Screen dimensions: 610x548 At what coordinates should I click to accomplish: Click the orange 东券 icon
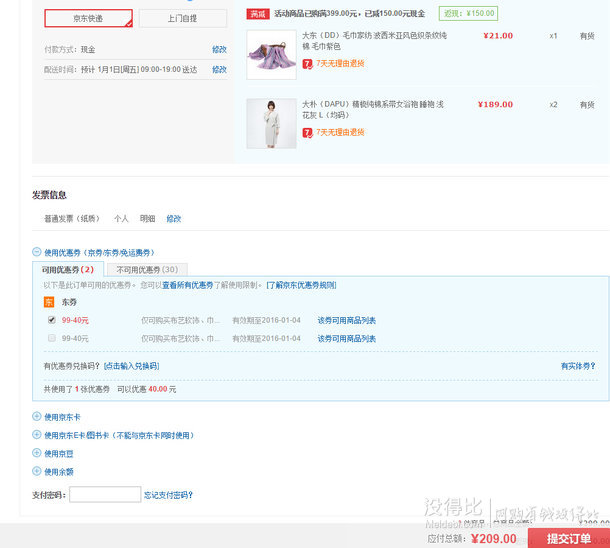(x=49, y=302)
